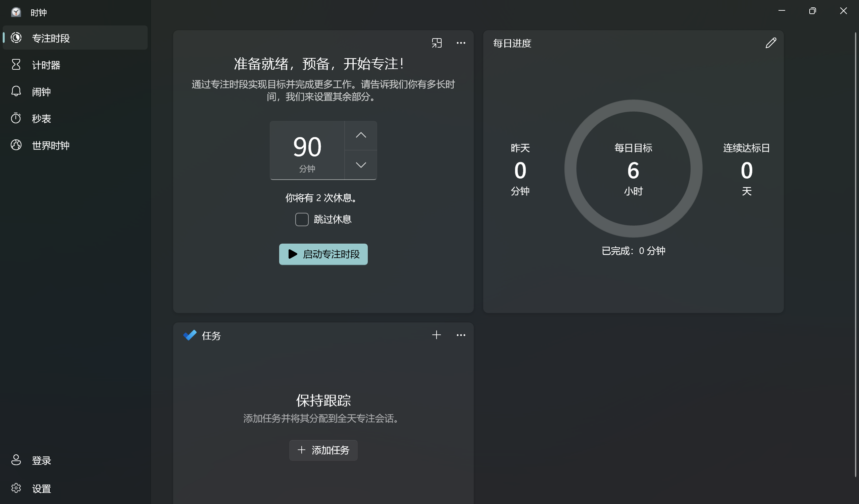Screen dimensions: 859x504
Task: Decrease focus minutes with down chevron
Action: click(361, 165)
